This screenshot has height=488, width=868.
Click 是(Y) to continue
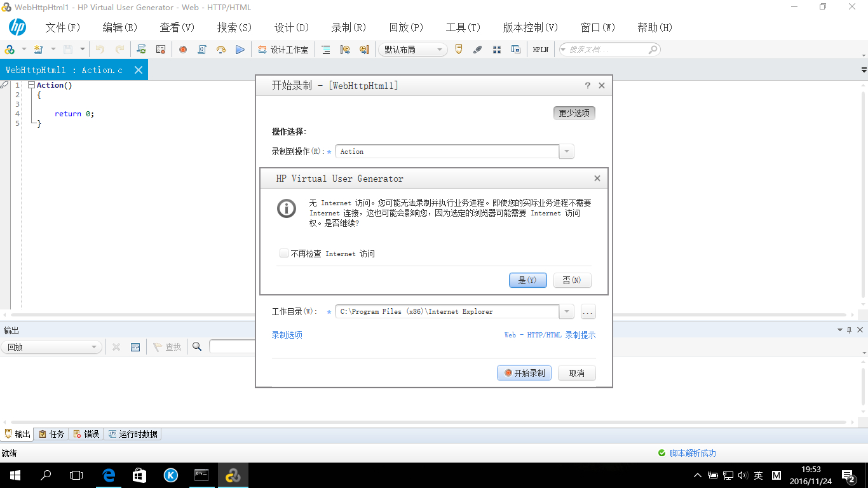pos(528,280)
